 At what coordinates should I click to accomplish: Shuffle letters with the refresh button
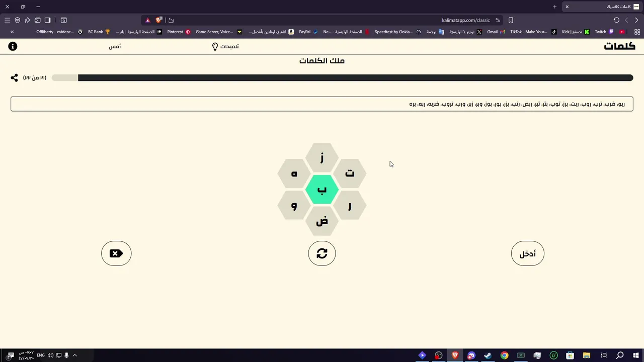click(x=322, y=253)
